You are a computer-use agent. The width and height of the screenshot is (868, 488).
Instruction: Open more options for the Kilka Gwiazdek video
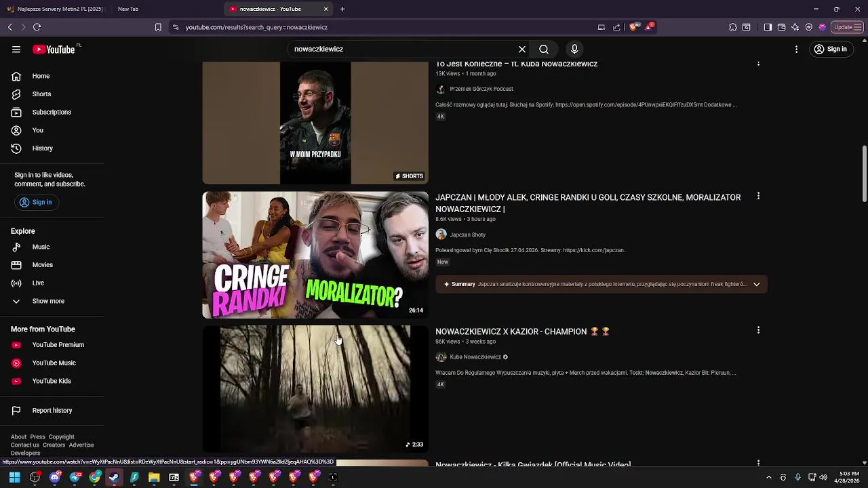coord(758,463)
